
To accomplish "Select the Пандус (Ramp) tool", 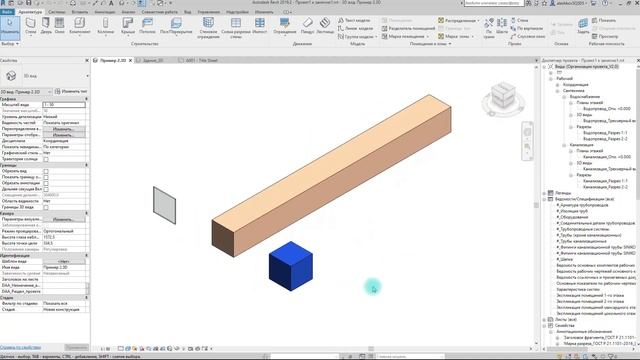I will point(307,25).
